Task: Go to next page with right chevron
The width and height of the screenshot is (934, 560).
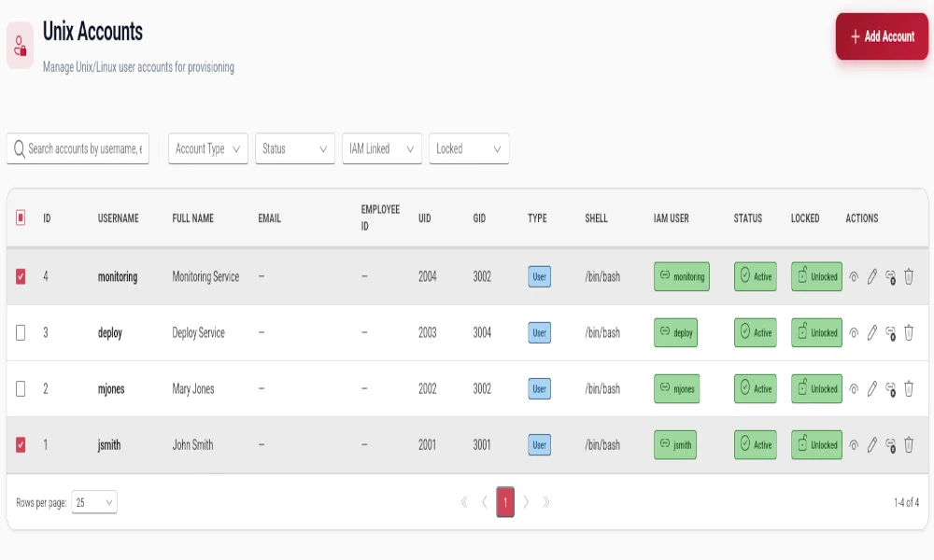Action: pos(526,502)
